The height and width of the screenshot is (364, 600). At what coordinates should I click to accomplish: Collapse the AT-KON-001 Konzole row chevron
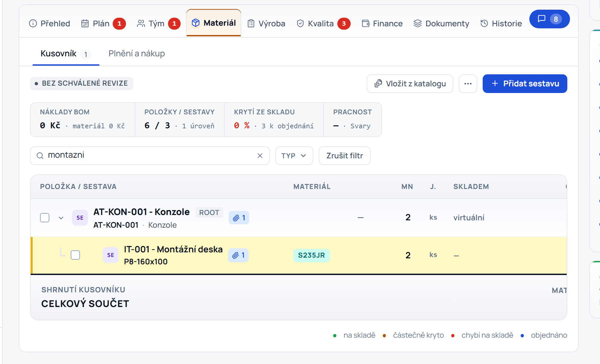point(61,218)
